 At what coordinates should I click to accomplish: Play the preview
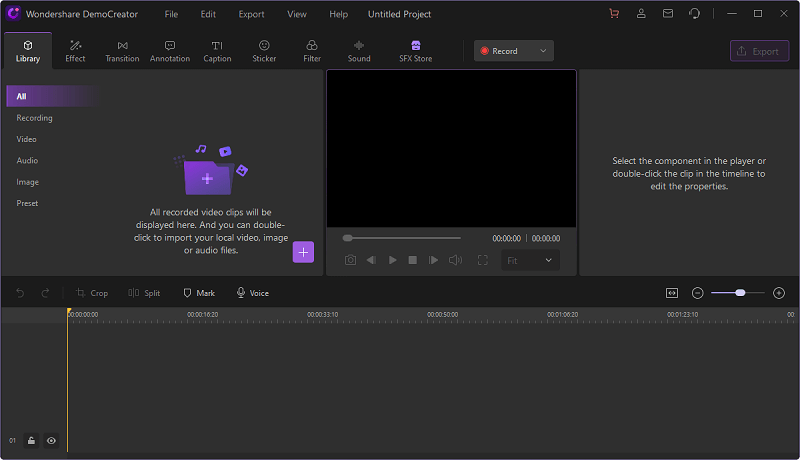click(392, 260)
